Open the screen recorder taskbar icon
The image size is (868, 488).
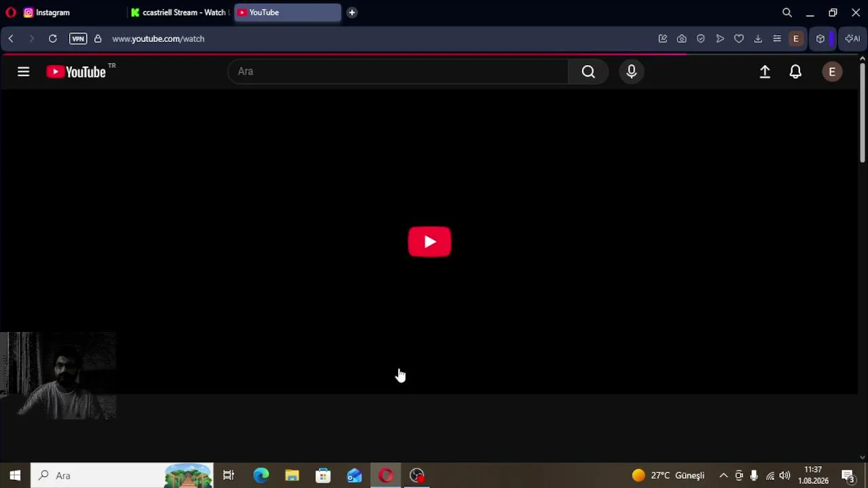tap(417, 475)
